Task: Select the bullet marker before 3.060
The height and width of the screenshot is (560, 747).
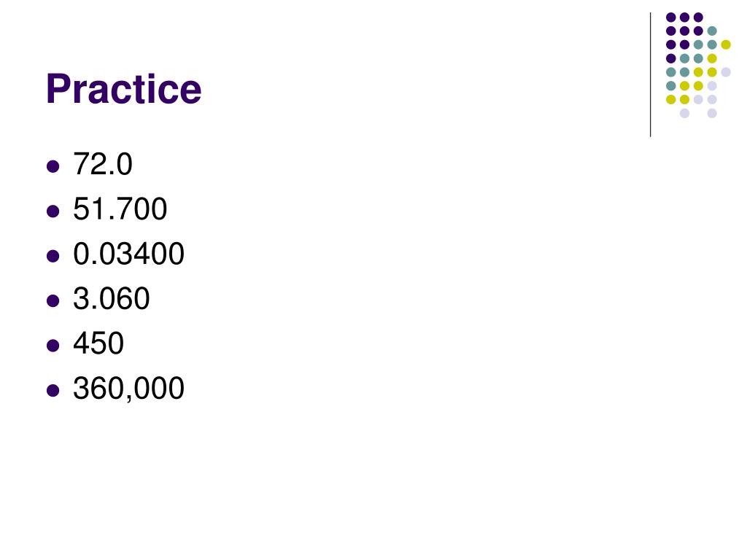Action: click(x=53, y=300)
